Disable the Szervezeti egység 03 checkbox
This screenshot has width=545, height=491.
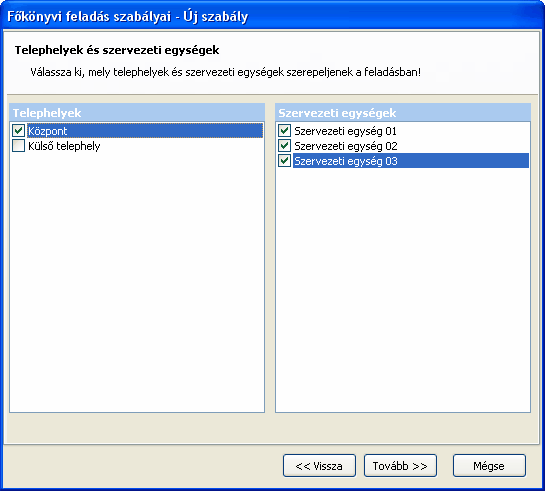coord(284,161)
